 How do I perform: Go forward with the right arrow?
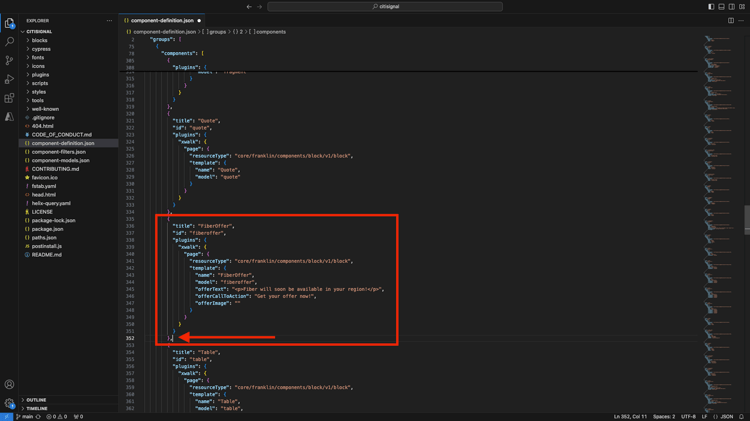[260, 7]
